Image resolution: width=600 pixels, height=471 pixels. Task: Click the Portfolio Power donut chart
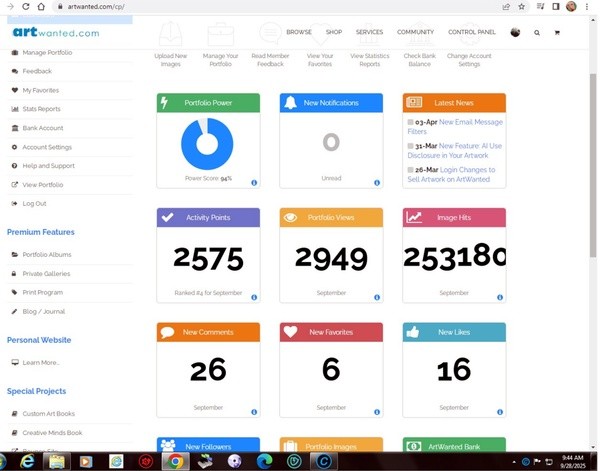tap(208, 145)
